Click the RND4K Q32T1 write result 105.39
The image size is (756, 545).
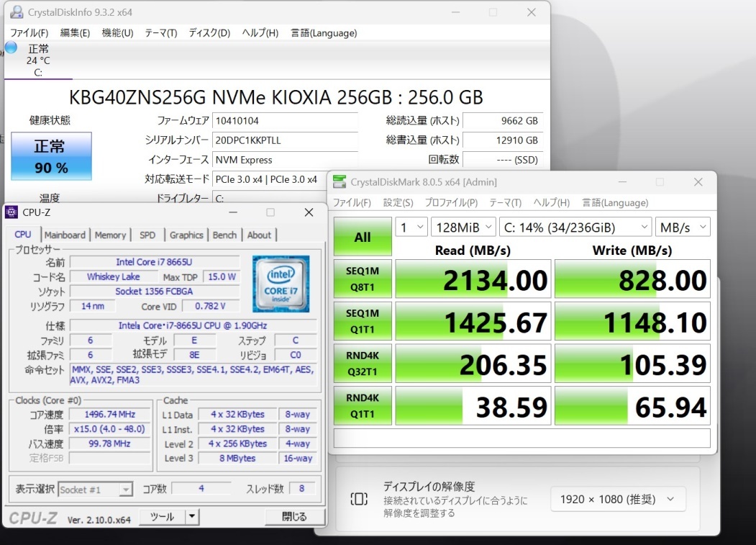[x=632, y=364]
